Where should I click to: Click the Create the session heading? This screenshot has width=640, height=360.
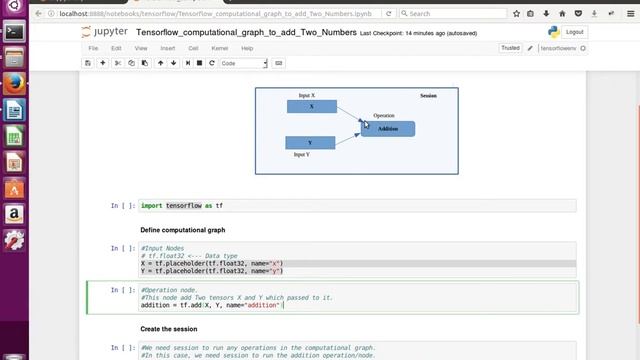[169, 329]
